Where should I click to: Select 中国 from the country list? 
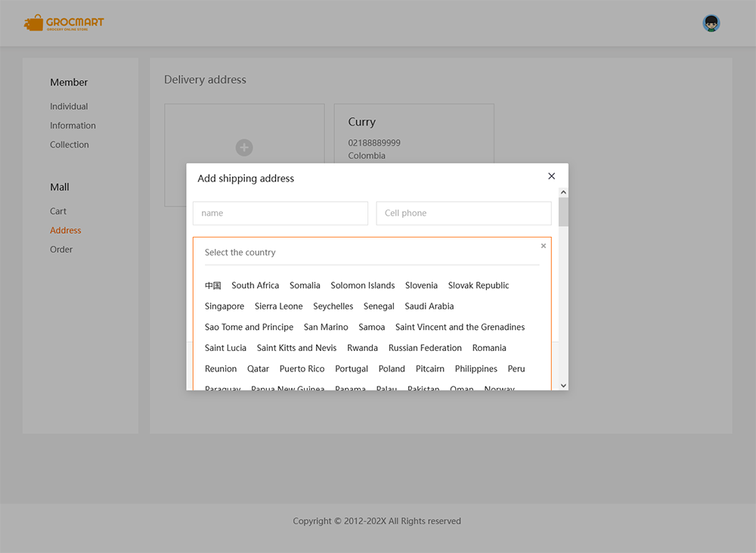coord(212,285)
